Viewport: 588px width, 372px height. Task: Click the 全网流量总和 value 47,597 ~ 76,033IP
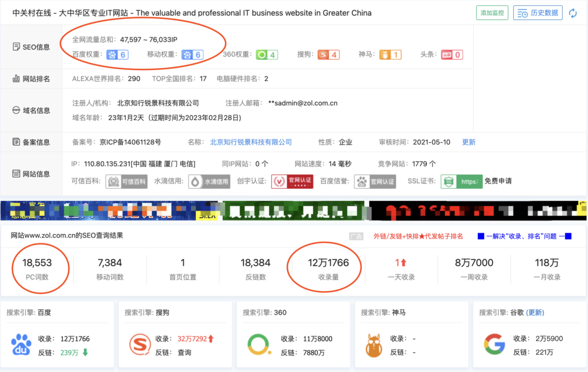coord(149,40)
